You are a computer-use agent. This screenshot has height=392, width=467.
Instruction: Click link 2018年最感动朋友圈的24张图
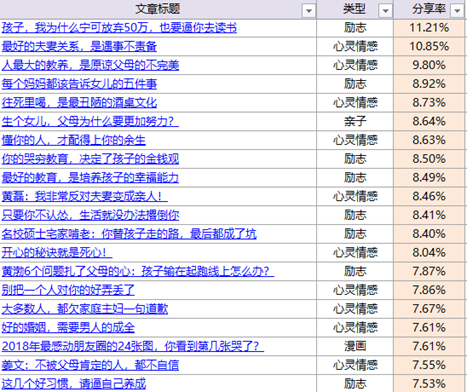133,346
